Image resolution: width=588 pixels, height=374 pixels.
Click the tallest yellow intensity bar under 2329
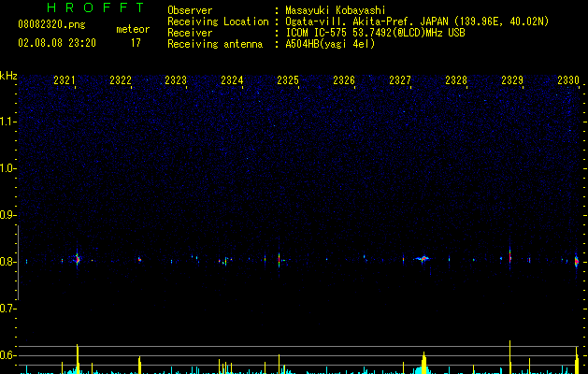[510, 357]
